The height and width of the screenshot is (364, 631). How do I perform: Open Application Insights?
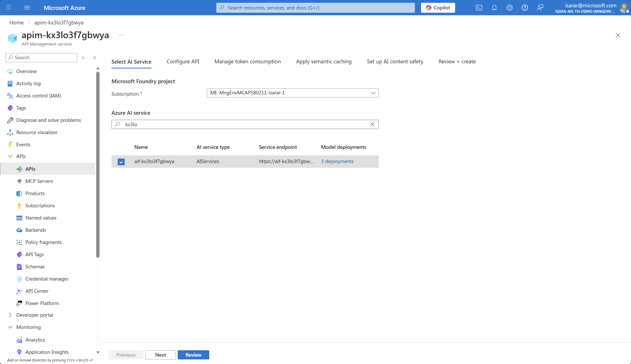point(47,352)
